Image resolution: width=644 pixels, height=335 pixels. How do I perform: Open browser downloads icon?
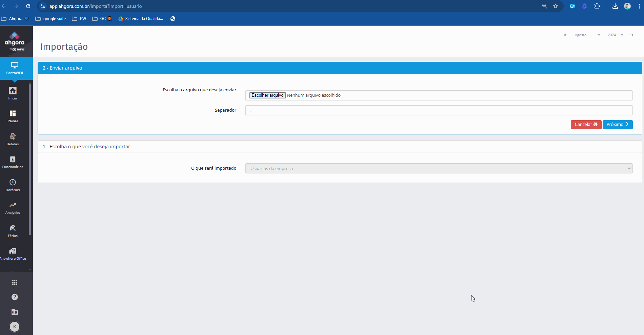(x=615, y=6)
